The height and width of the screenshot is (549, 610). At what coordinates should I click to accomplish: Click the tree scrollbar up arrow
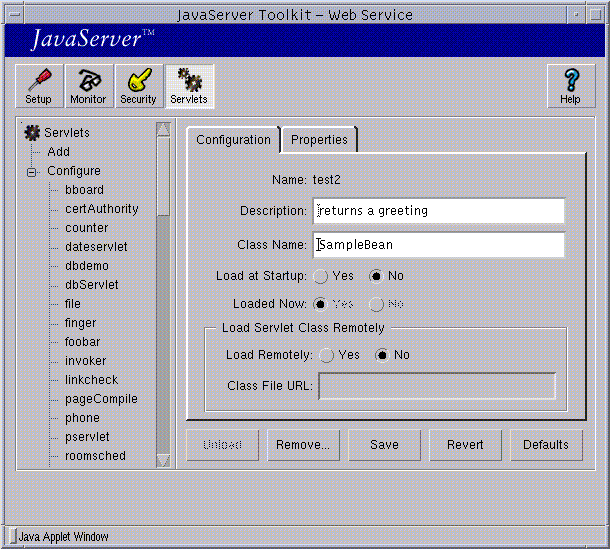click(x=163, y=129)
